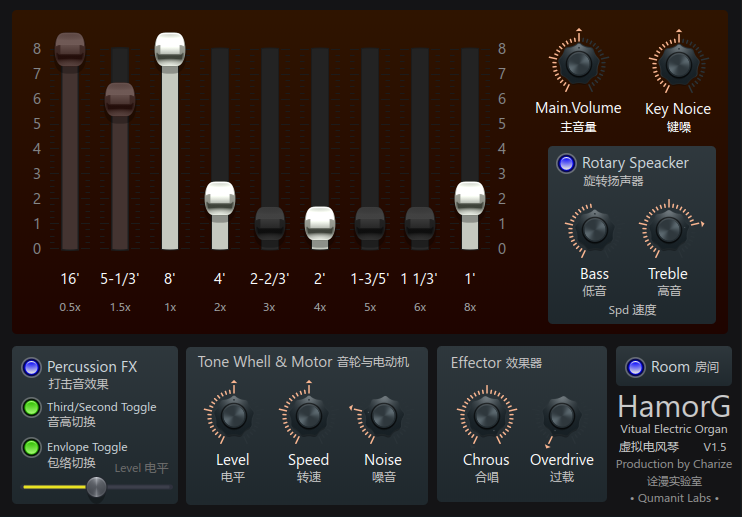Viewport: 742px width, 517px height.
Task: Click the 'Production by Charize' text
Action: point(674,464)
